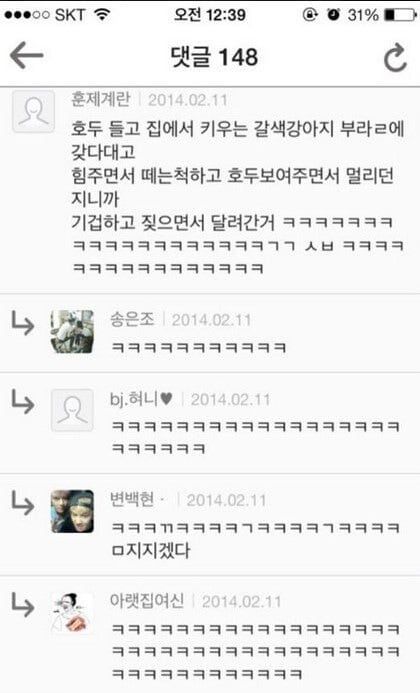Tap the username 훈제계란

coord(101,99)
